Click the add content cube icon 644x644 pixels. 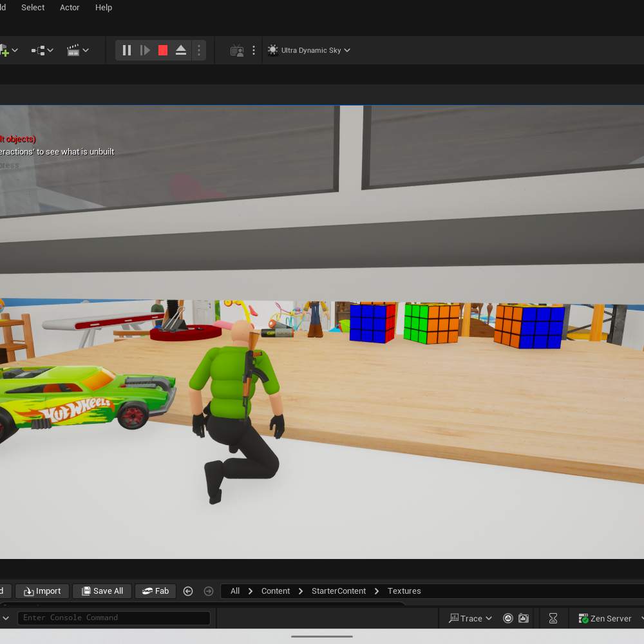click(4, 50)
